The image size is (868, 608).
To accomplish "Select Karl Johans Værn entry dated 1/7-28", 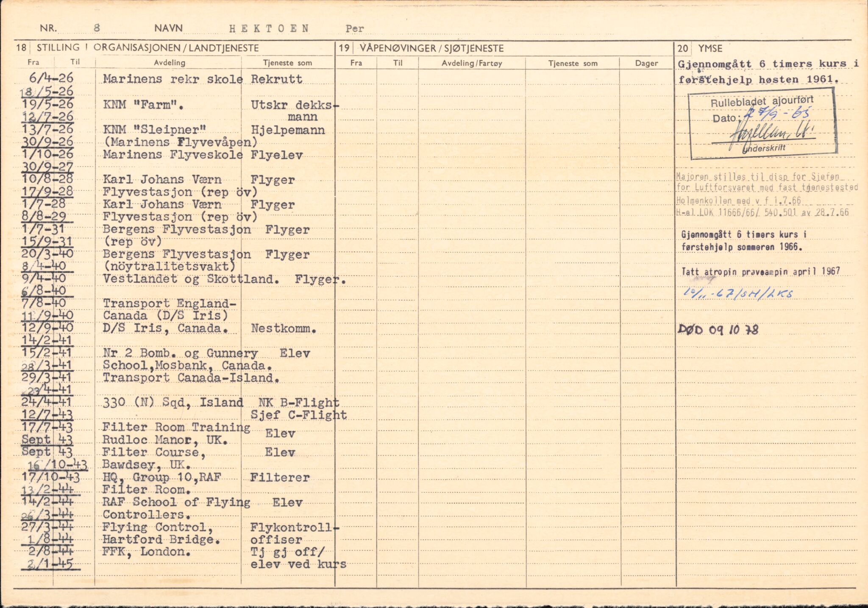I will 162,205.
